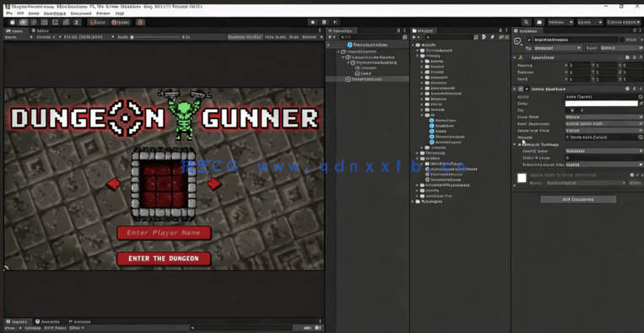Image resolution: width=644 pixels, height=333 pixels.
Task: Click the Hierarchy tab
Action: (343, 30)
